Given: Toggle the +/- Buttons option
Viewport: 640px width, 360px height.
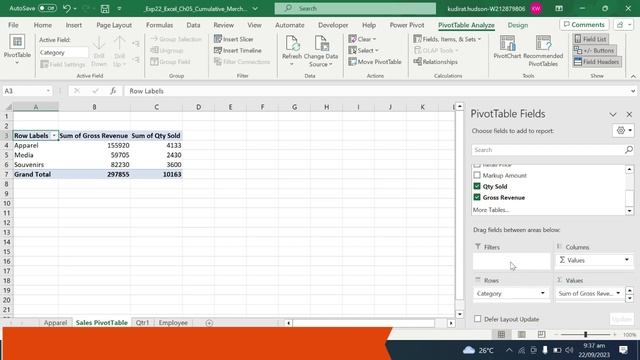Looking at the screenshot, I should (x=594, y=51).
